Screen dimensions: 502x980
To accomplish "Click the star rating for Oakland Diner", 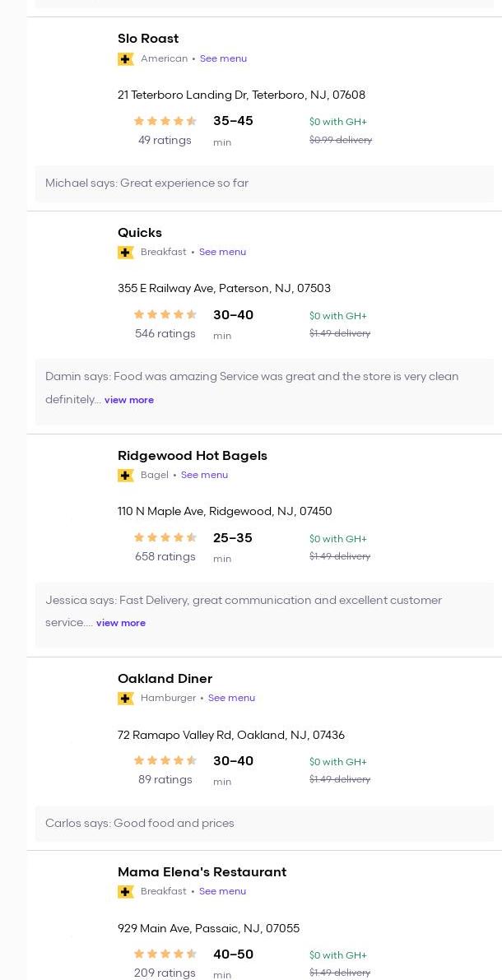I will coord(165,761).
